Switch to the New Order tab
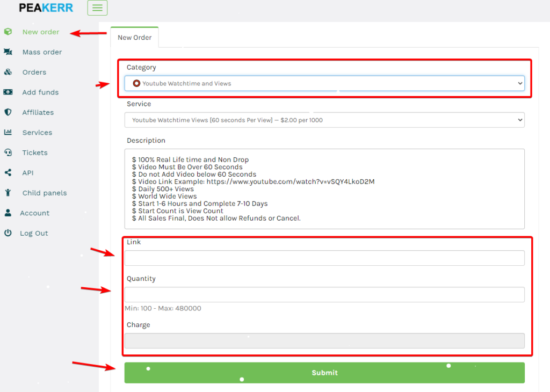550x392 pixels. point(134,38)
